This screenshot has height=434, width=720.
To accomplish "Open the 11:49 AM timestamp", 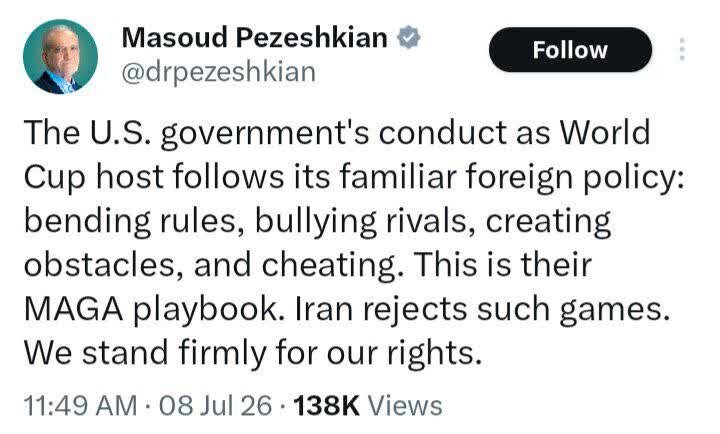I will click(x=80, y=406).
